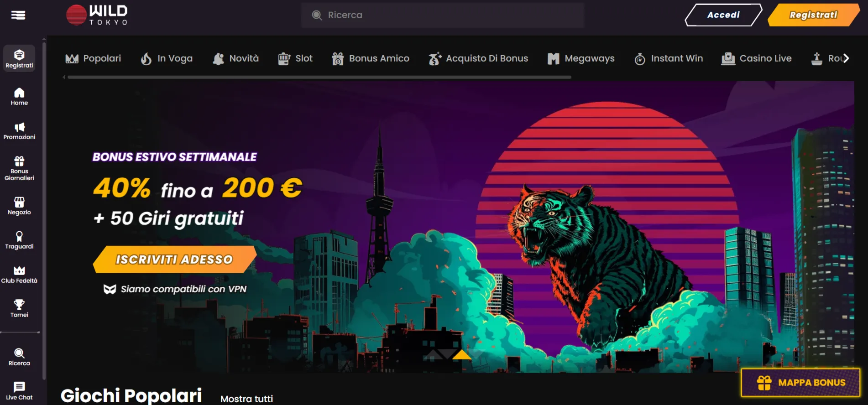Expand category list with right chevron arrow

pyautogui.click(x=846, y=58)
